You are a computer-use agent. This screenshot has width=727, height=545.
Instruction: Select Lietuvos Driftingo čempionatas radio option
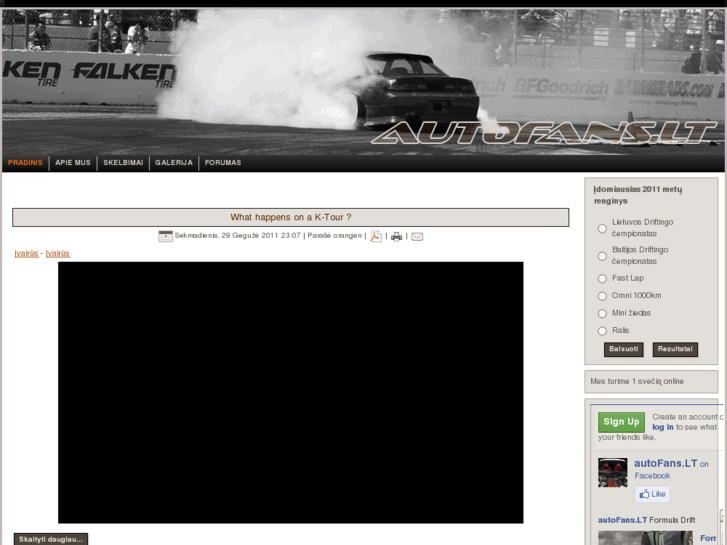(x=602, y=228)
